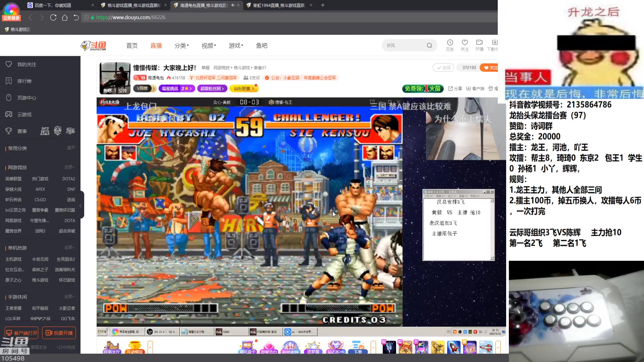The height and width of the screenshot is (362, 644).
Task: Click the 分享 share icon
Action: click(455, 88)
